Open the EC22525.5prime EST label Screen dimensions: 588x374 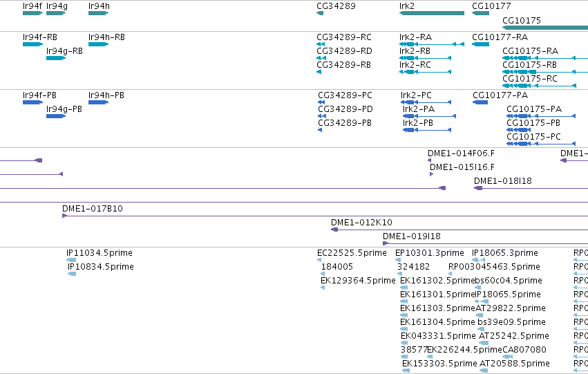coord(352,253)
